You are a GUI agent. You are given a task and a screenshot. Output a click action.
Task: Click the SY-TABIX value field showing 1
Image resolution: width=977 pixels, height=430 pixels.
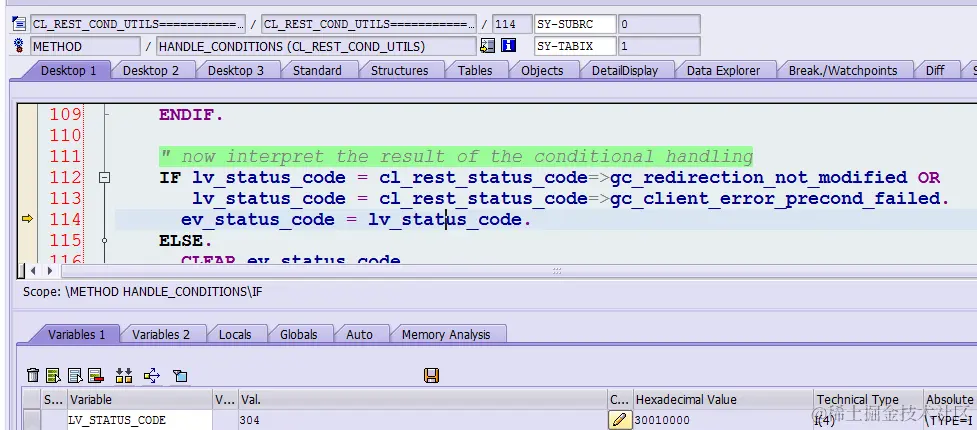click(659, 46)
